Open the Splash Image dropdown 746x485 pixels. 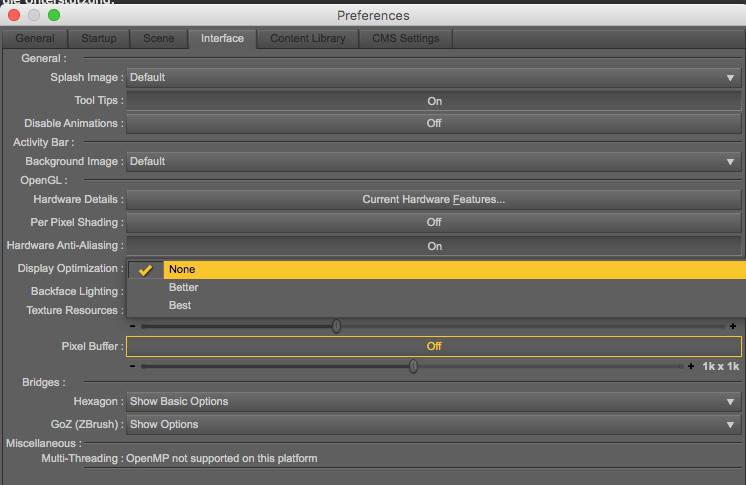point(434,77)
